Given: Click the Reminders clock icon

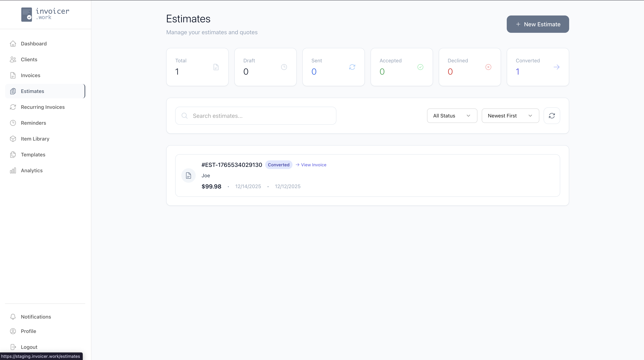Looking at the screenshot, I should pos(13,123).
